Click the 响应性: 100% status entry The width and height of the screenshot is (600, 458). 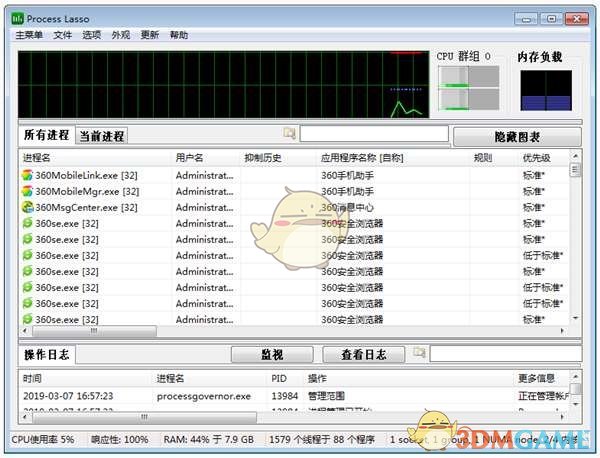119,440
